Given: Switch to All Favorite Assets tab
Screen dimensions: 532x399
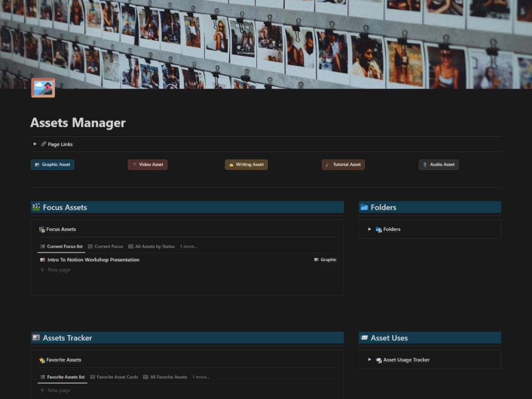Looking at the screenshot, I should coord(165,377).
